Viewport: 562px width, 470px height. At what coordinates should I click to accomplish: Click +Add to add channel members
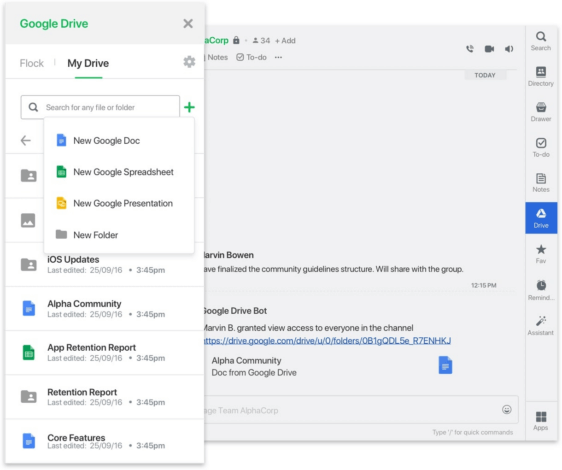[x=285, y=41]
